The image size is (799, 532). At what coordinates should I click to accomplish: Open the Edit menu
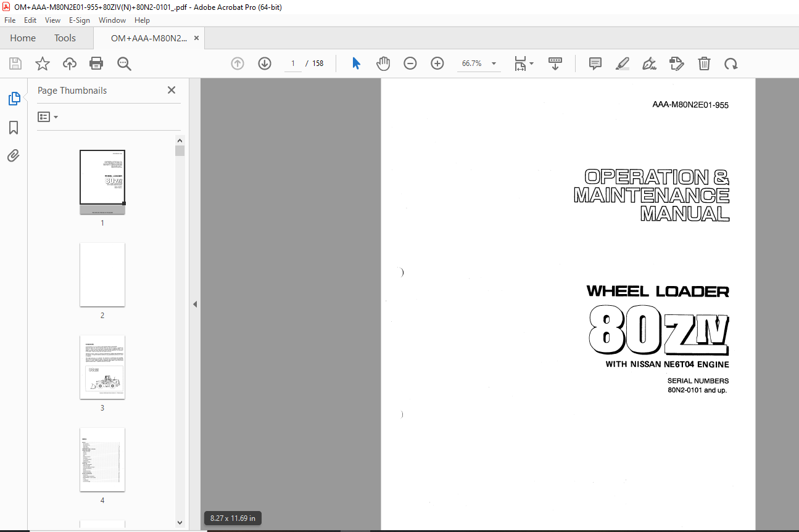point(30,20)
